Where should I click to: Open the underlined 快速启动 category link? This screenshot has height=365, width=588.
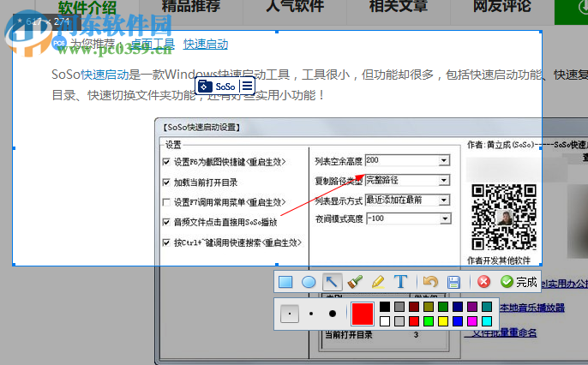[206, 44]
